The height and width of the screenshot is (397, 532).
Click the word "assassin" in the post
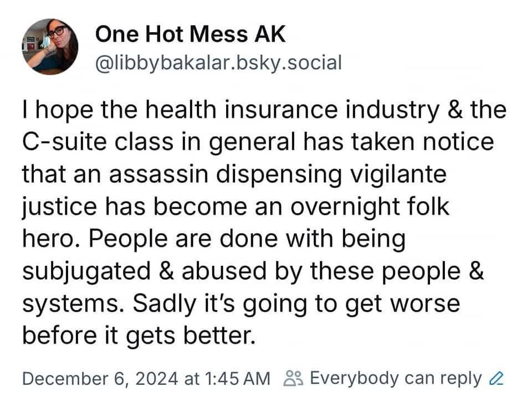coord(158,174)
